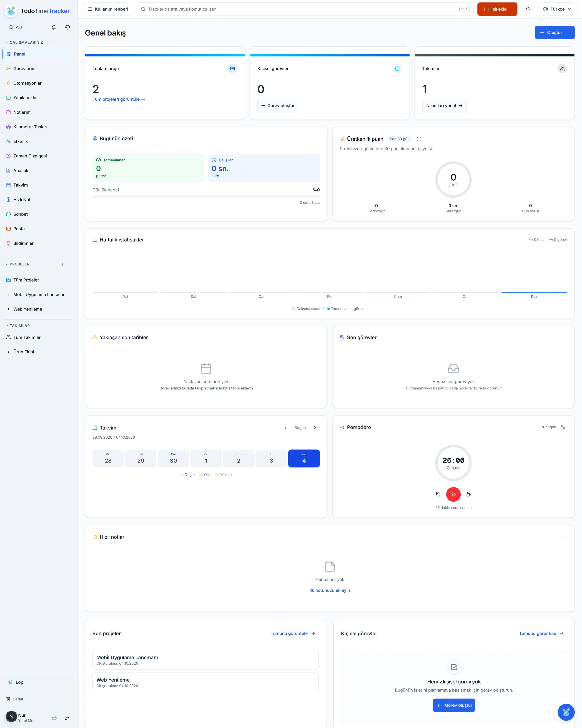Collapse the ÇALIŞMALARINIZ section
This screenshot has height=728, width=582.
(x=24, y=42)
